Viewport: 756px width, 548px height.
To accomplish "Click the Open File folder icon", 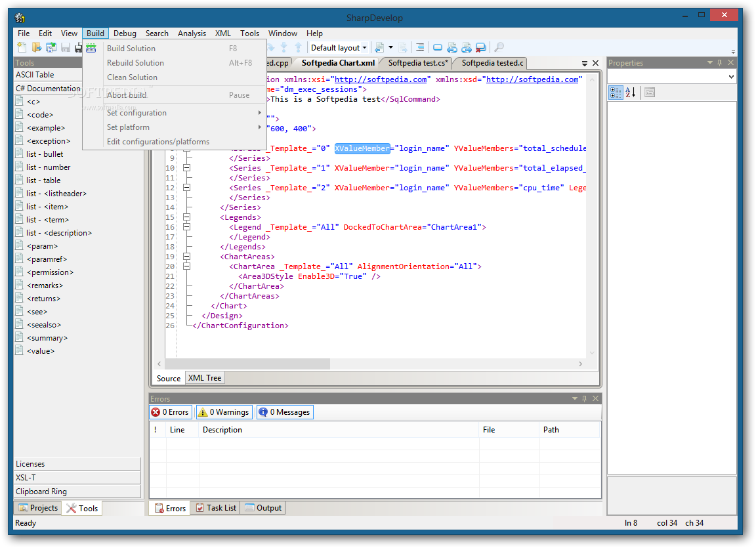I will click(x=37, y=47).
